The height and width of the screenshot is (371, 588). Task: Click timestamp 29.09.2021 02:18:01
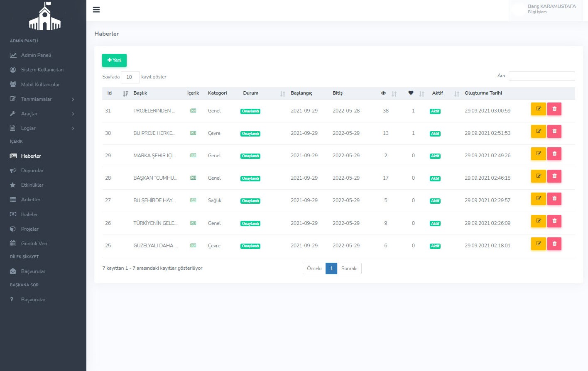pos(488,246)
